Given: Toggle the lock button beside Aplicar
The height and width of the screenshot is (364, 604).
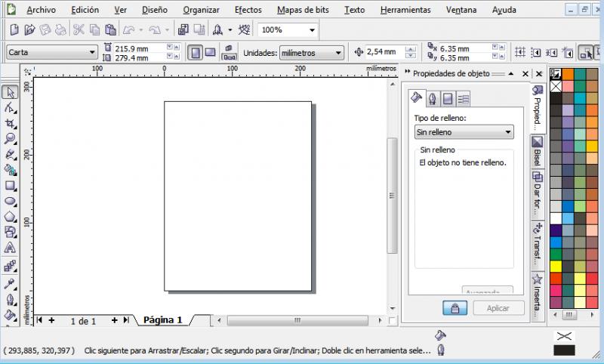Looking at the screenshot, I should point(455,308).
